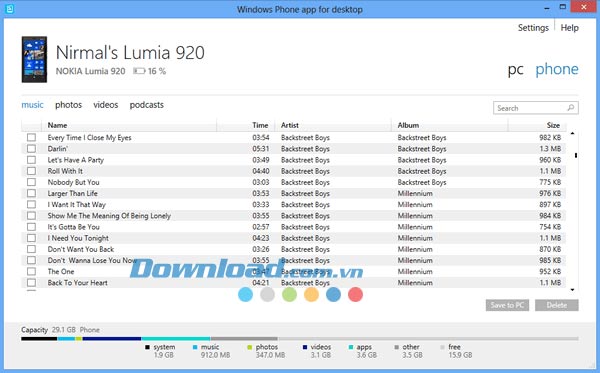Check It's Gotta Be You row
600x373 pixels.
coord(31,227)
